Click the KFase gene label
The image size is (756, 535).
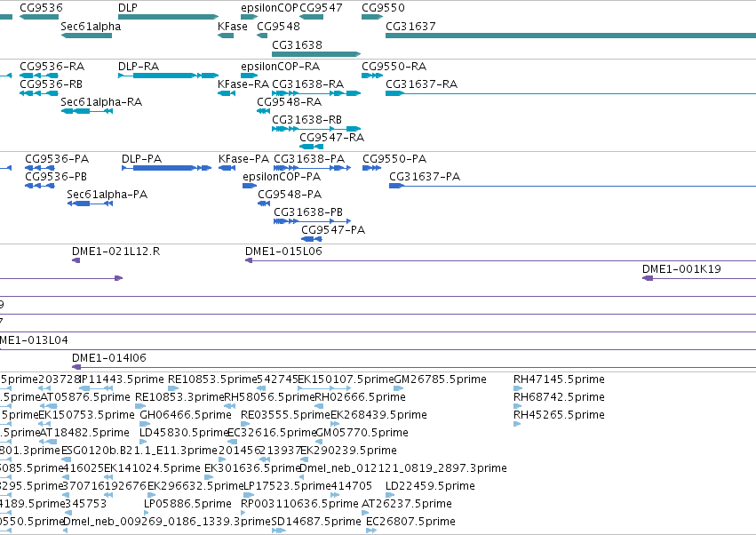[x=233, y=26]
